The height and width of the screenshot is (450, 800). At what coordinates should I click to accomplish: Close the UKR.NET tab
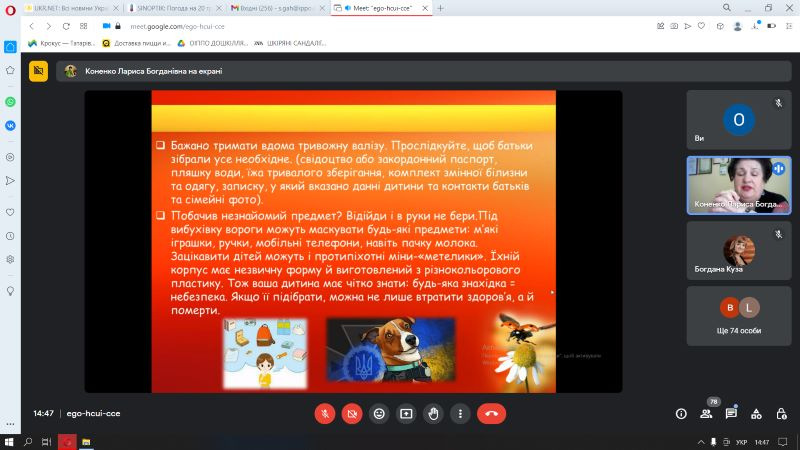(x=116, y=8)
